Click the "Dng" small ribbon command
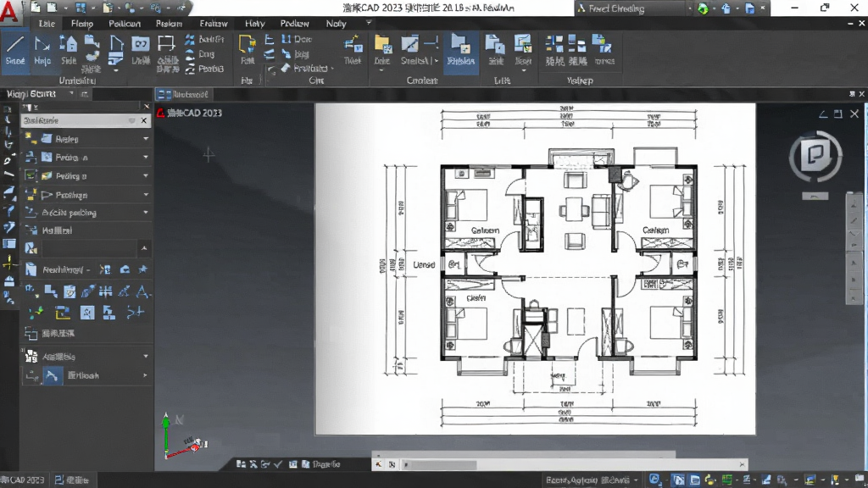The image size is (868, 488). pyautogui.click(x=200, y=54)
